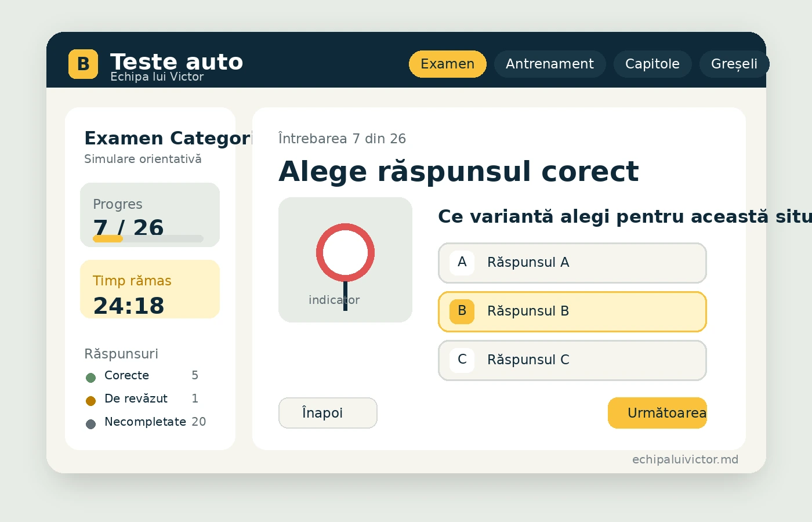Click the traffic sign indicator image
The width and height of the screenshot is (812, 522).
(x=345, y=260)
